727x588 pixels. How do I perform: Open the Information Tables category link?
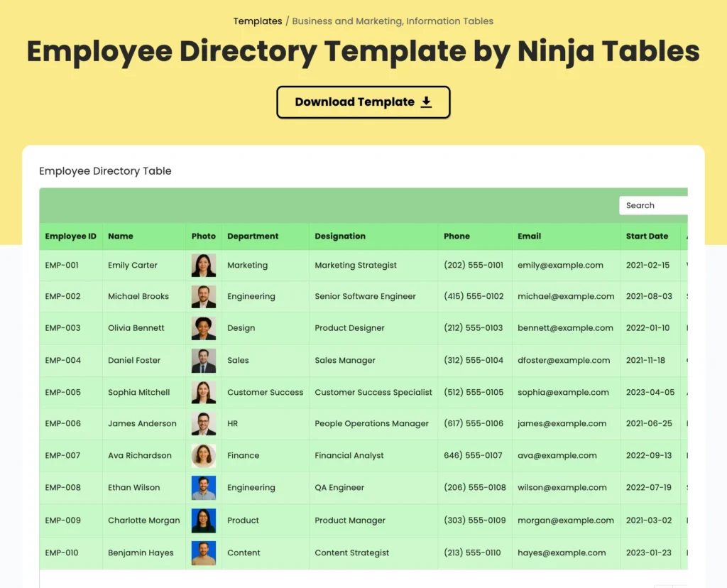coord(449,21)
